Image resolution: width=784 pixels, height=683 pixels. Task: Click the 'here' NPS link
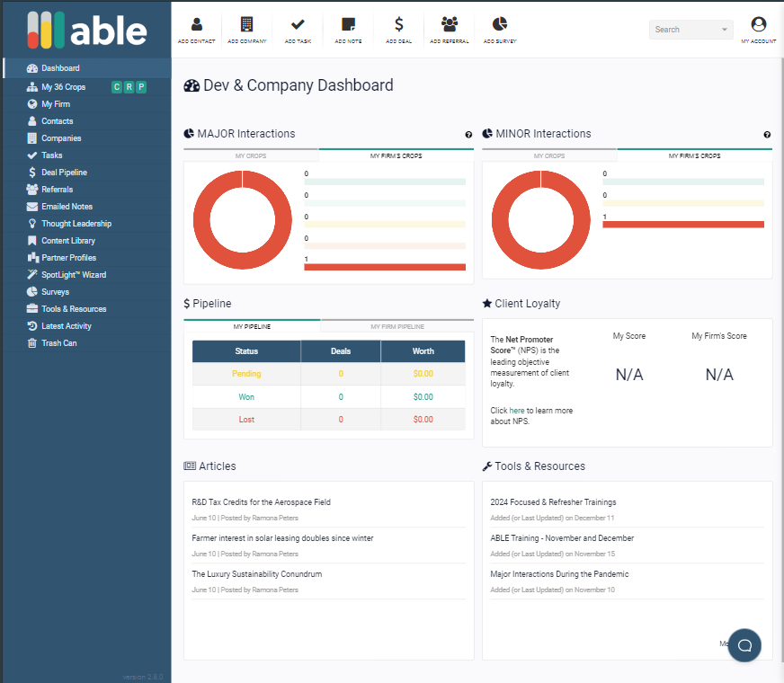pos(517,411)
